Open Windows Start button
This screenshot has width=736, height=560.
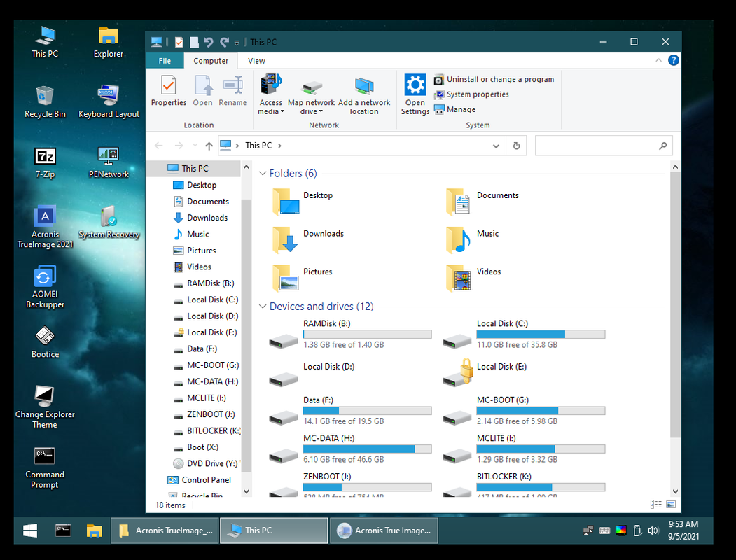[30, 531]
